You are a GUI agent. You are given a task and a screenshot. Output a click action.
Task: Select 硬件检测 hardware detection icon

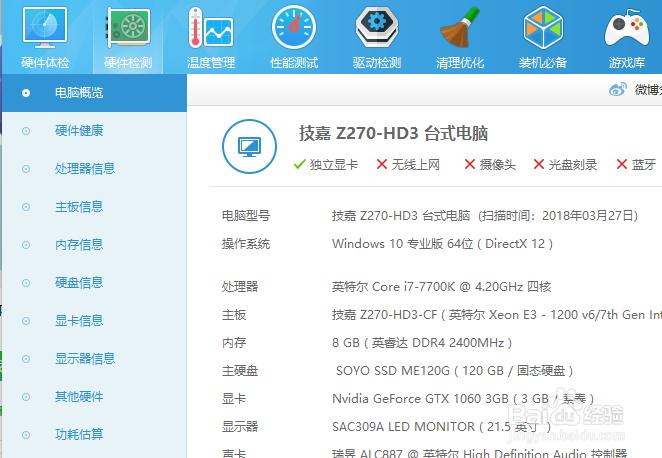[x=128, y=28]
